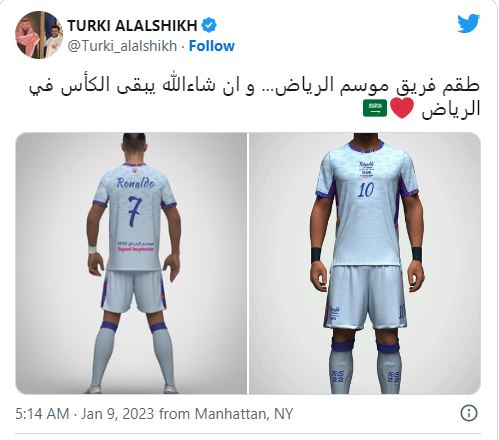
Task: Click the white wristband on the left player
Action: (x=92, y=250)
